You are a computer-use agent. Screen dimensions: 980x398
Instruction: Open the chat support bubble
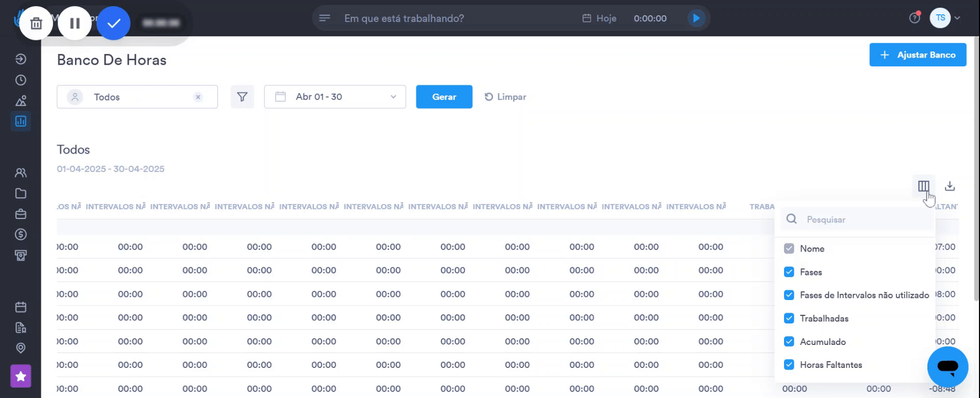click(x=948, y=367)
